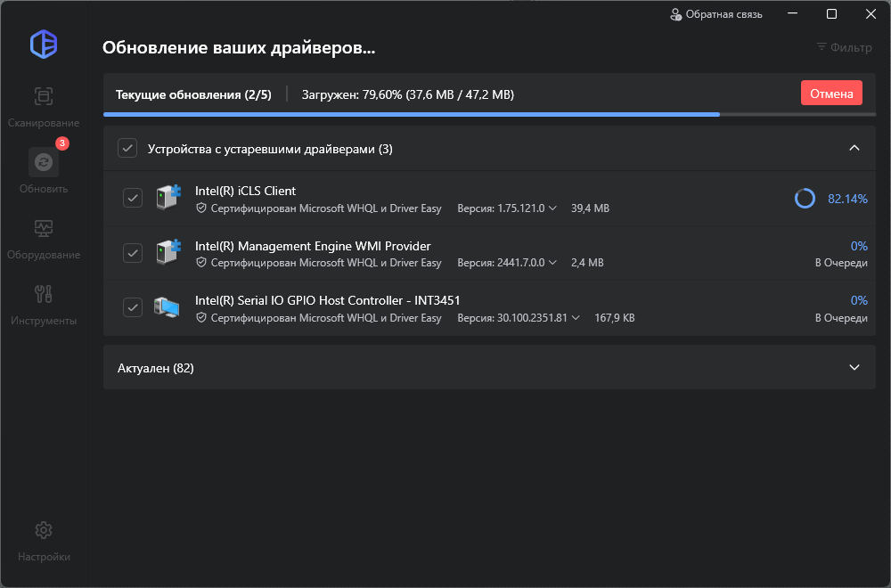Click the Устройства с устаревшими драйверами (3) title

point(270,149)
